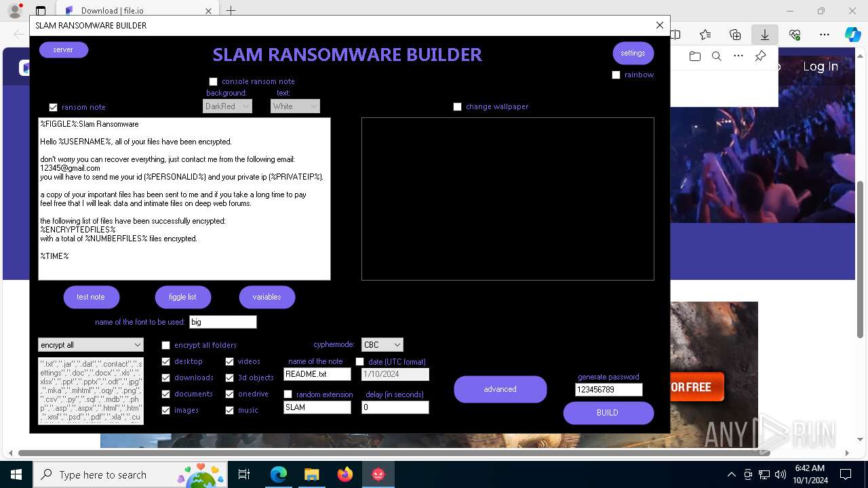The image size is (868, 488).
Task: Click the delay in seconds field
Action: click(395, 407)
